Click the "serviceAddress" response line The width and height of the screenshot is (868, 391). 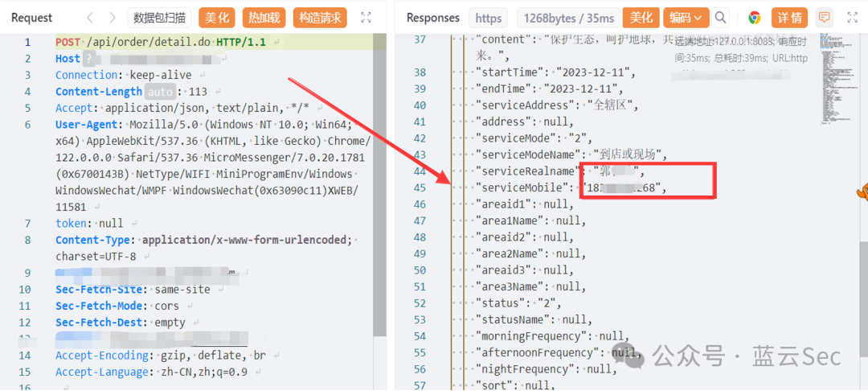pos(558,105)
